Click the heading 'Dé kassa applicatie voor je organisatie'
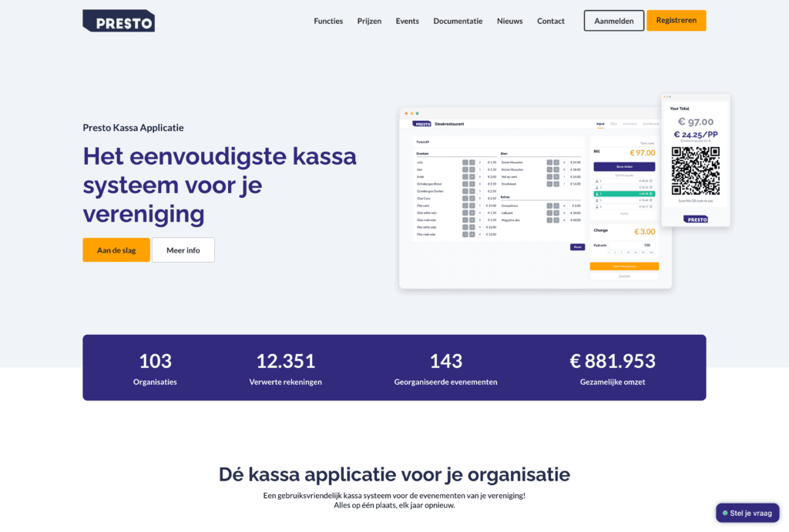 click(394, 474)
